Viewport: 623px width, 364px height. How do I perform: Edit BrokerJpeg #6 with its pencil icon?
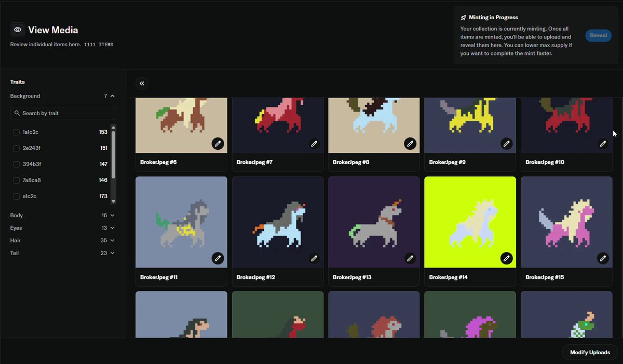218,143
